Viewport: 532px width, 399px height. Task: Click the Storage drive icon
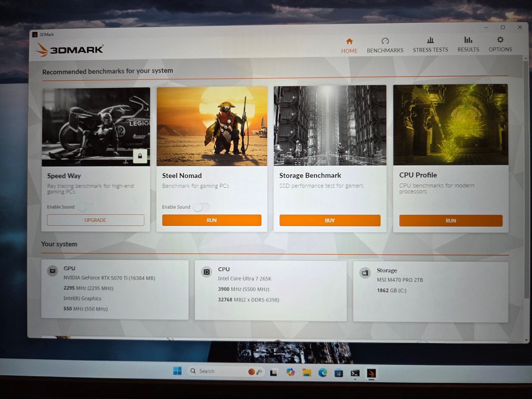(365, 273)
